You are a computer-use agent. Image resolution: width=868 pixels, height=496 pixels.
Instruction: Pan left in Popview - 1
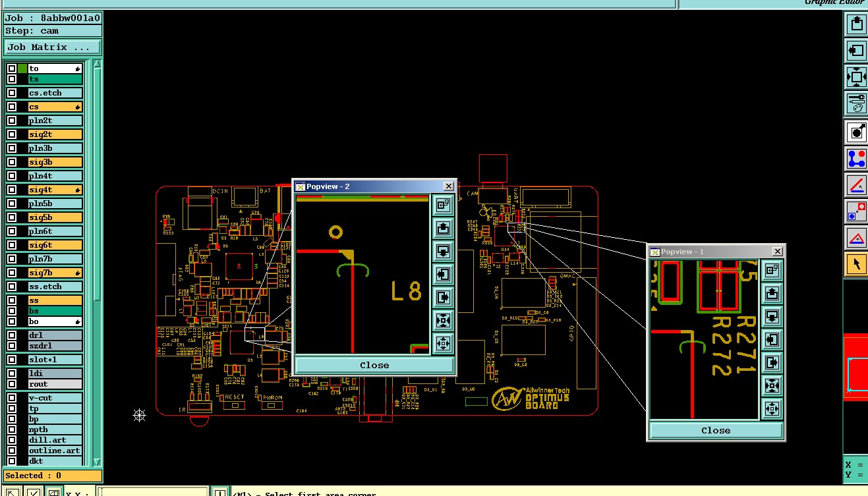(x=772, y=339)
